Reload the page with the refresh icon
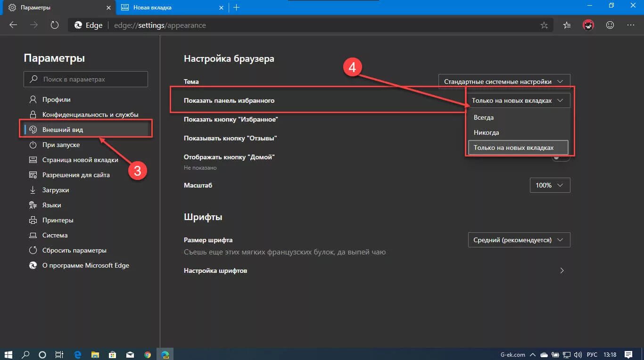Screen dimensions: 644x360 click(x=54, y=25)
